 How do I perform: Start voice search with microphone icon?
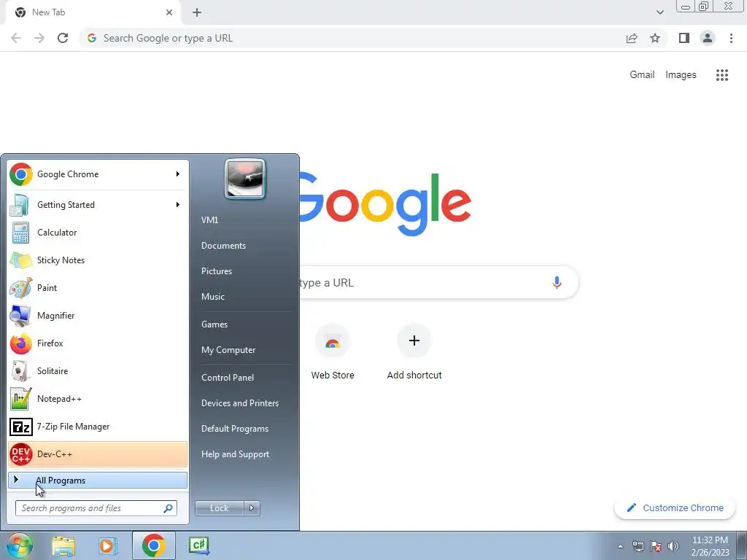coord(557,282)
